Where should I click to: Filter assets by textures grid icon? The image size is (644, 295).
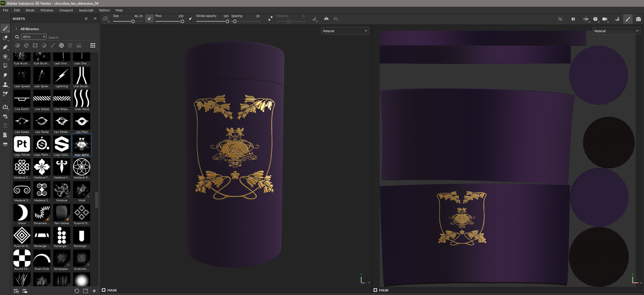(x=70, y=45)
